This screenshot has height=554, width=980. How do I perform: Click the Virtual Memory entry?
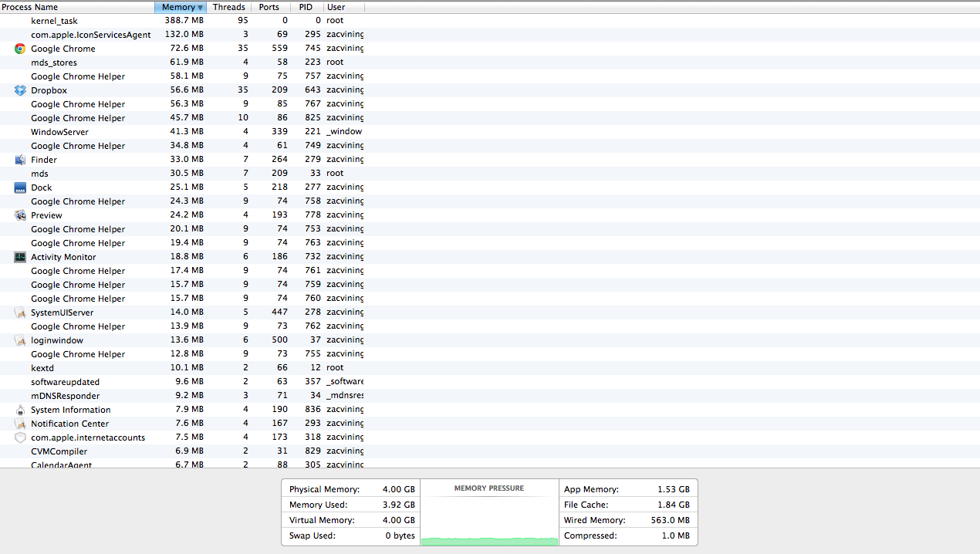pyautogui.click(x=352, y=520)
